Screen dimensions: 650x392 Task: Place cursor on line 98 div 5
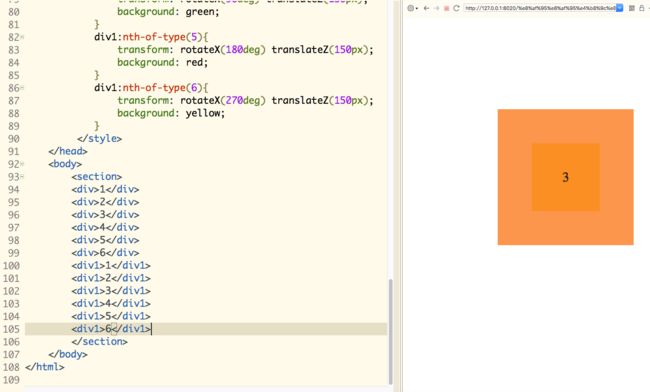(x=105, y=240)
